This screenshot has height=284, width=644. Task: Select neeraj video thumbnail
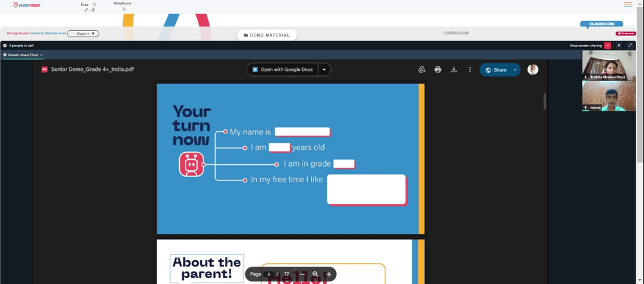click(609, 96)
